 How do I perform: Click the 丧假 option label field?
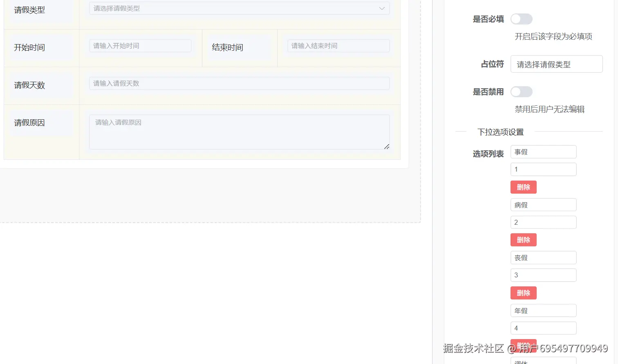(543, 258)
